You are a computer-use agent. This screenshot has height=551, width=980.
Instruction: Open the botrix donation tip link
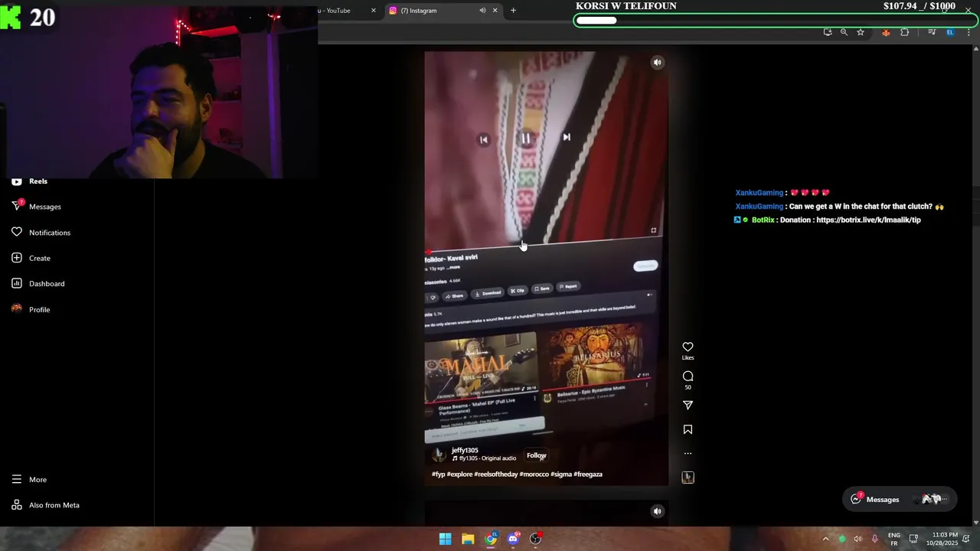868,220
